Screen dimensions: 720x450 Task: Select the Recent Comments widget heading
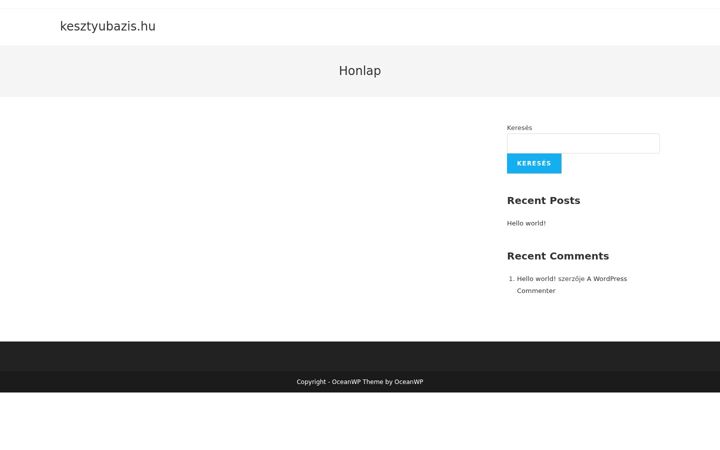tap(557, 256)
